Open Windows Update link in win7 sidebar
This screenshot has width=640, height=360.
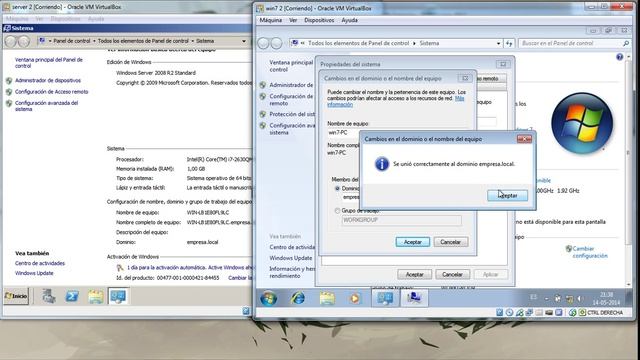click(x=291, y=258)
